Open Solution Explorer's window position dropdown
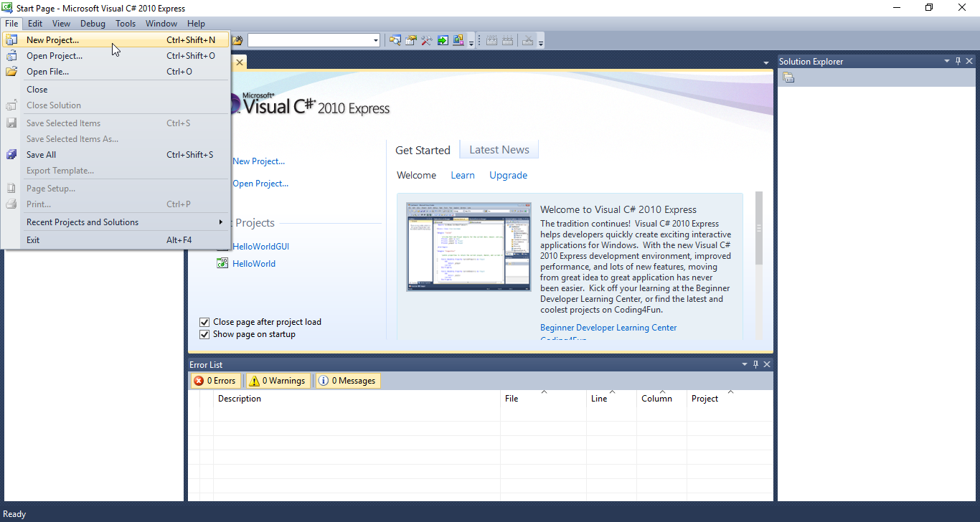Screen dimensions: 980x522 point(947,62)
